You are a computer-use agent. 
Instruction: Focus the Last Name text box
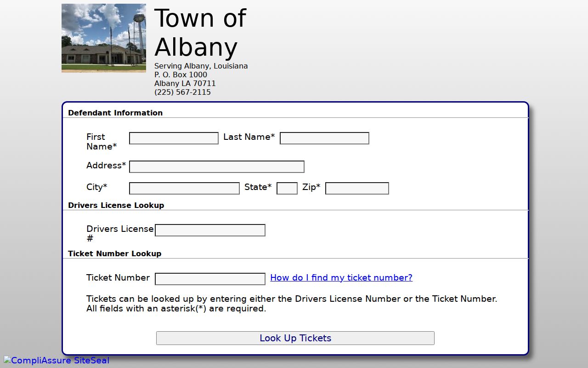324,138
